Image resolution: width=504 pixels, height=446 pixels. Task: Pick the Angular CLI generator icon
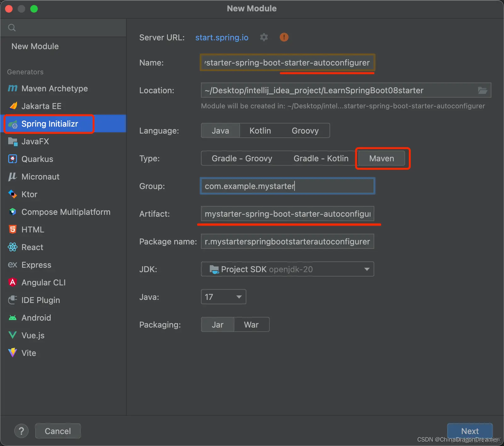[13, 282]
